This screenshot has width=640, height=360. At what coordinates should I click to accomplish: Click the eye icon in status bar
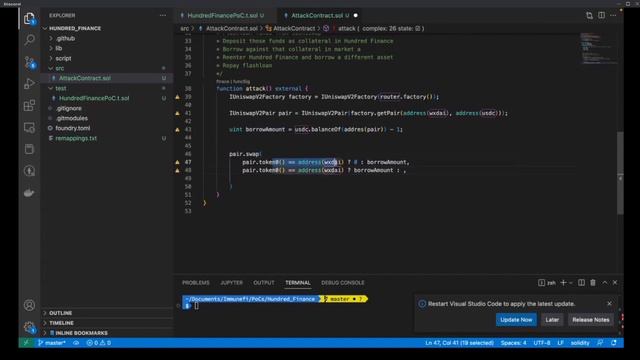point(76,343)
